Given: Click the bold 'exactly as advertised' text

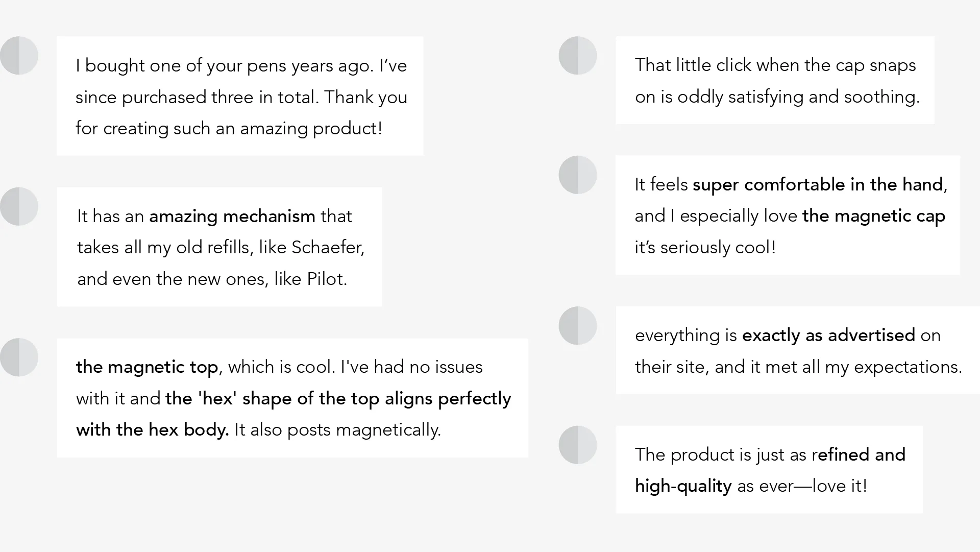Looking at the screenshot, I should [828, 335].
